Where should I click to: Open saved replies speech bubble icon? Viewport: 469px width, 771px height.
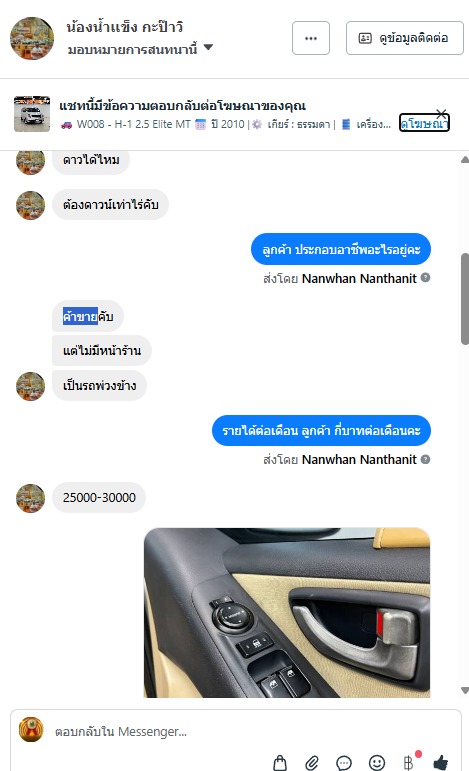pos(344,763)
